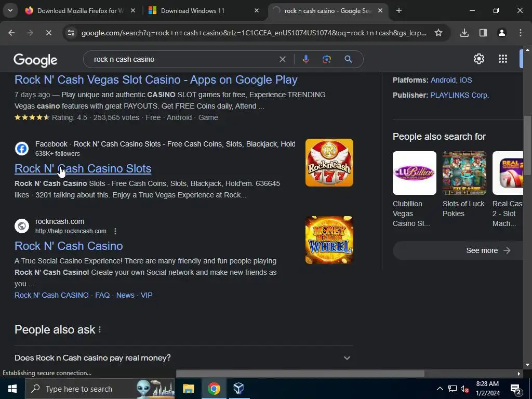This screenshot has height=399, width=532.
Task: Open Chrome three-dot menu
Action: [521, 33]
